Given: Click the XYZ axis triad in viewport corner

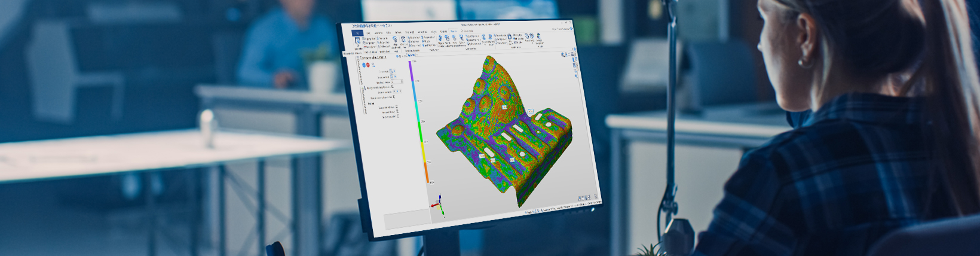Looking at the screenshot, I should (x=439, y=205).
